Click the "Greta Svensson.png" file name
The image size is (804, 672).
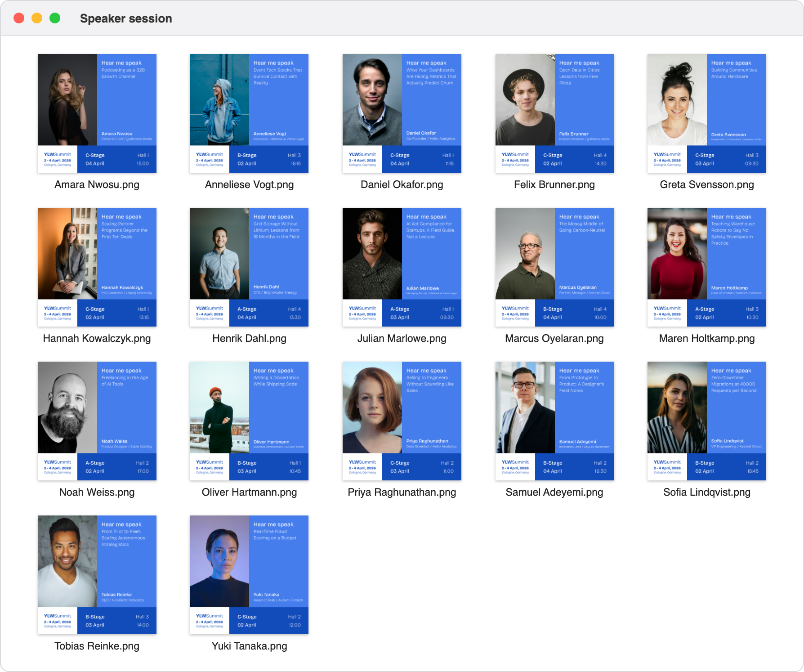coord(707,184)
